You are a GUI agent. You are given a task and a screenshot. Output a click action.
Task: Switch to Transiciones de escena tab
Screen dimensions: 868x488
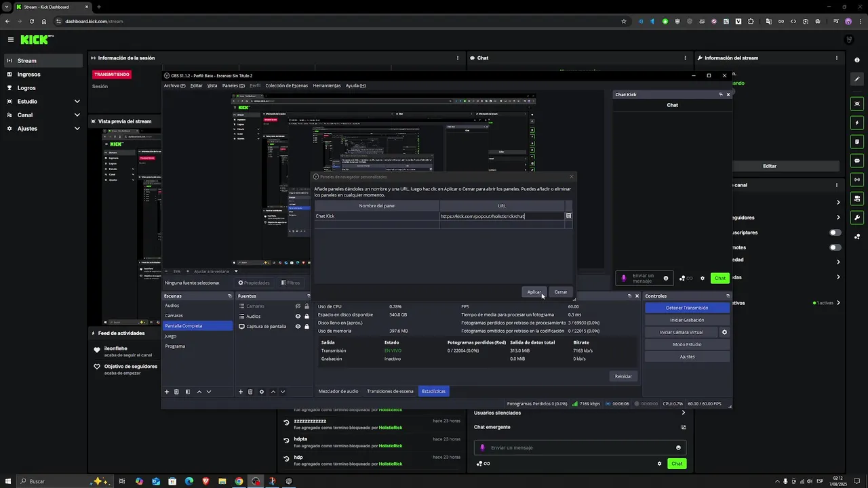coord(390,391)
